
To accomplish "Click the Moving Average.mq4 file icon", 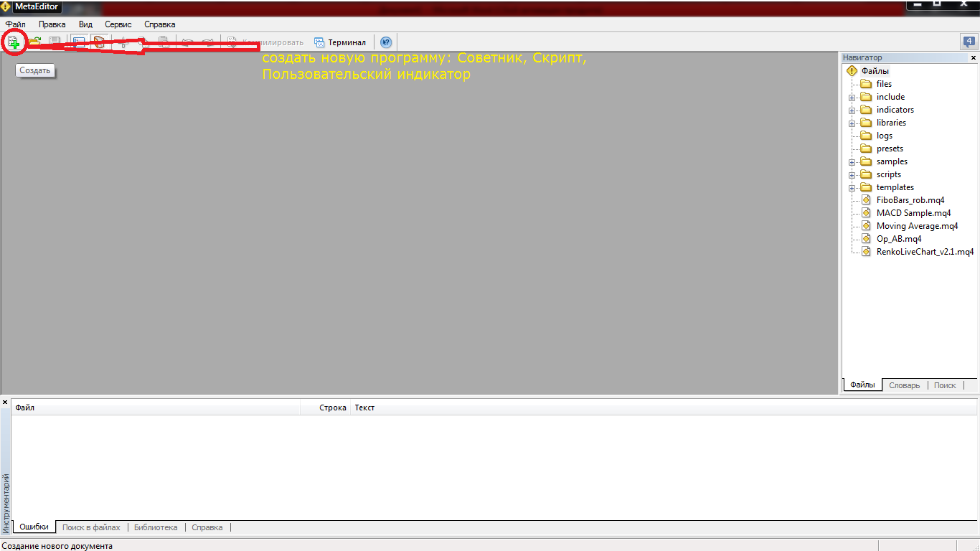I will [866, 226].
